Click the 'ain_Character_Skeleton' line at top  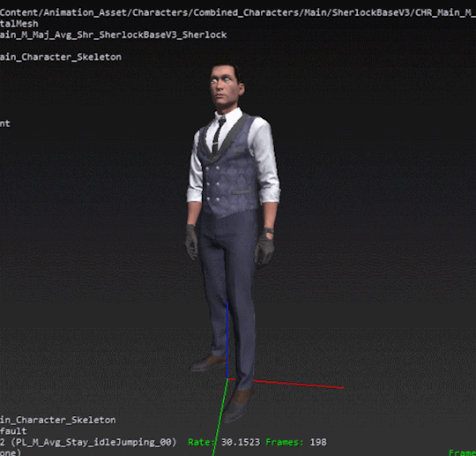pyautogui.click(x=61, y=57)
